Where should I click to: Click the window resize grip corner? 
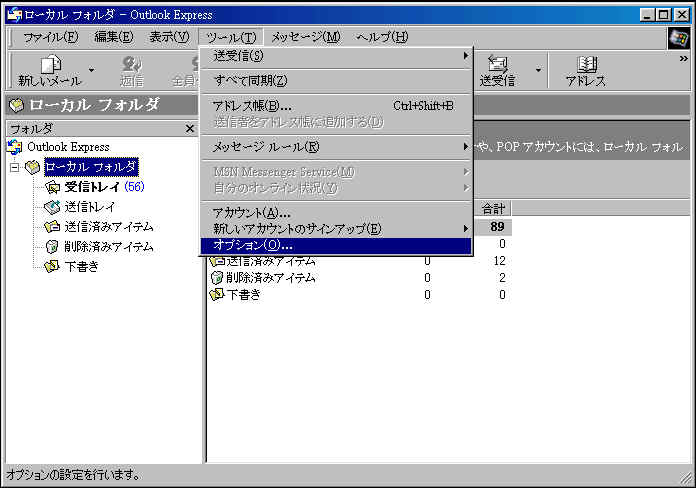686,479
